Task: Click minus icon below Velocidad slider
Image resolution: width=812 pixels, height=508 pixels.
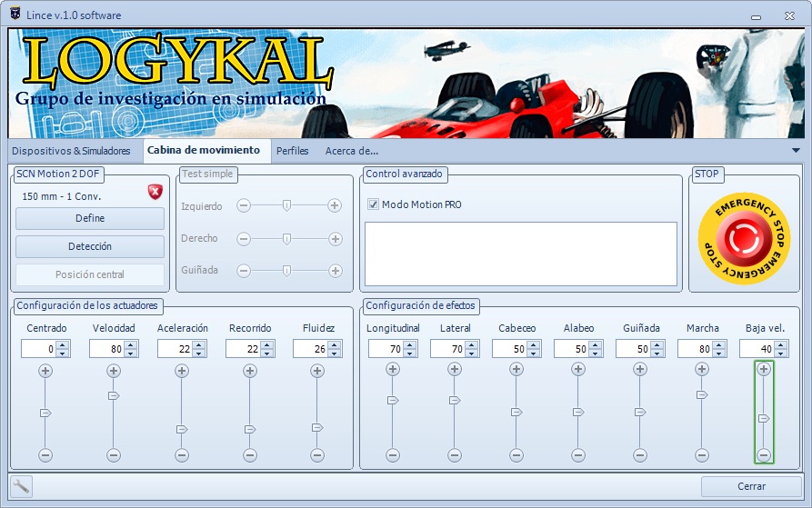Action: tap(114, 455)
